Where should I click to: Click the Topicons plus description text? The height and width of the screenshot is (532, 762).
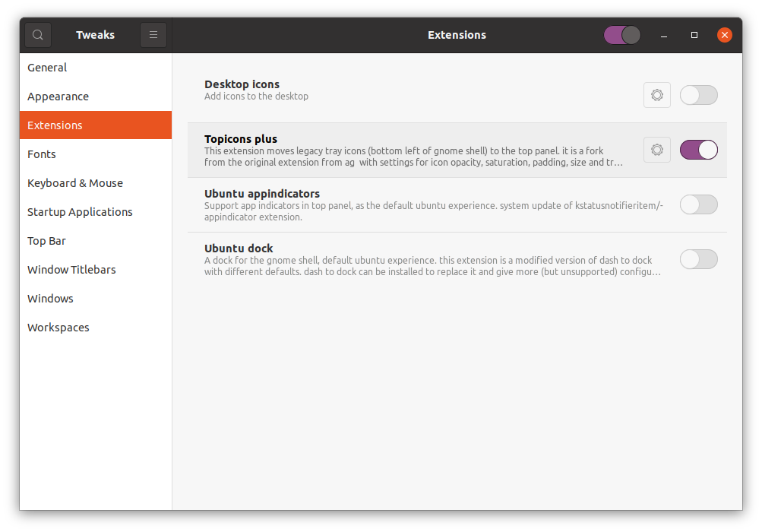pos(413,157)
